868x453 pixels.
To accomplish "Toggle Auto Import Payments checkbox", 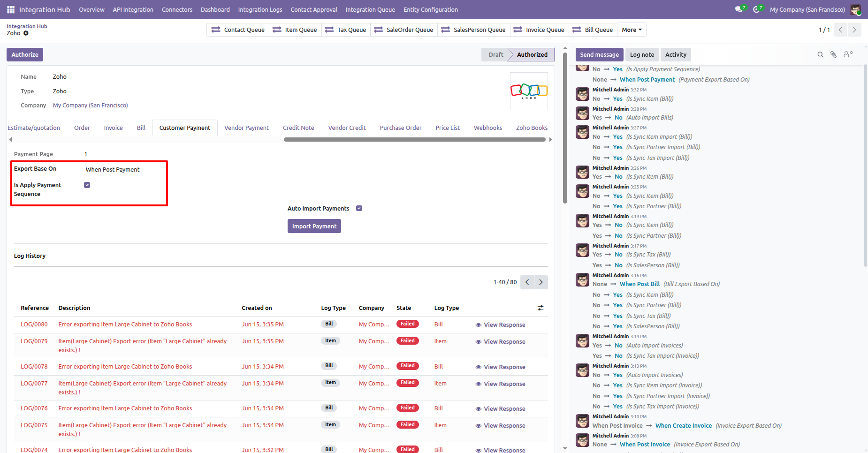I will [359, 208].
